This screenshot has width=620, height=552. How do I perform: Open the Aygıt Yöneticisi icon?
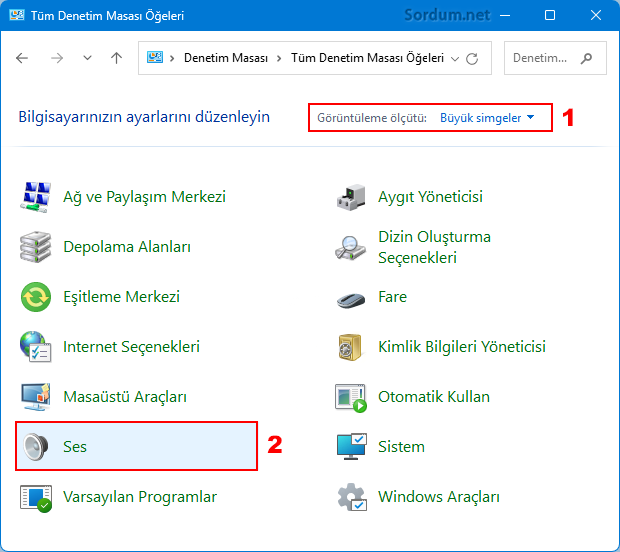[x=352, y=196]
